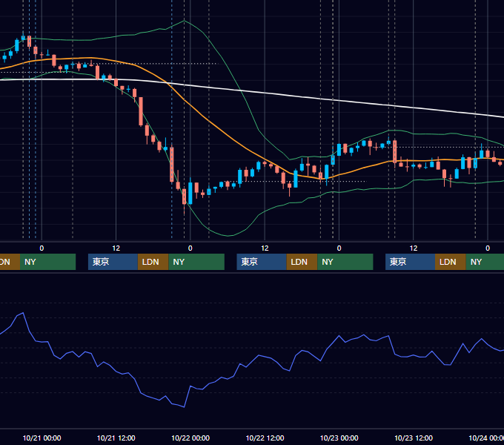Click the 10/23 00:00 date label
504x445 pixels.
(339, 438)
